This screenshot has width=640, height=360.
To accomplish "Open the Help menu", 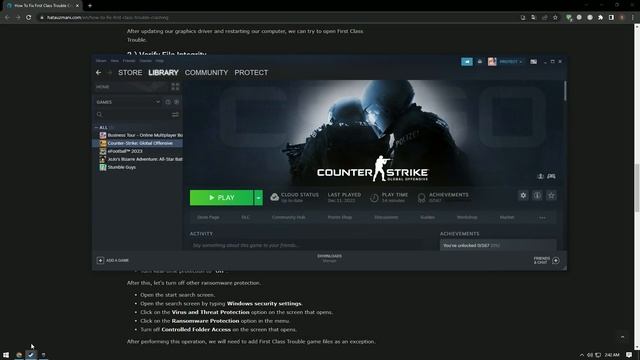I will click(160, 61).
